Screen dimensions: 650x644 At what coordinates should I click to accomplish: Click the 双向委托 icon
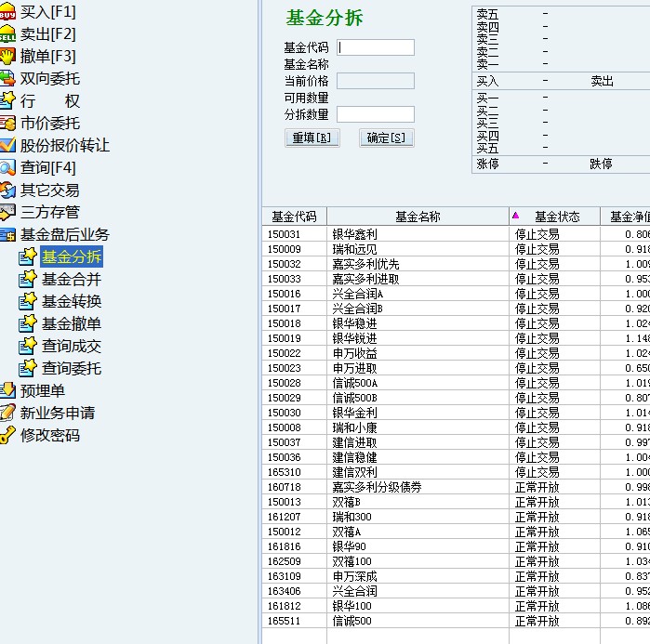click(7, 78)
